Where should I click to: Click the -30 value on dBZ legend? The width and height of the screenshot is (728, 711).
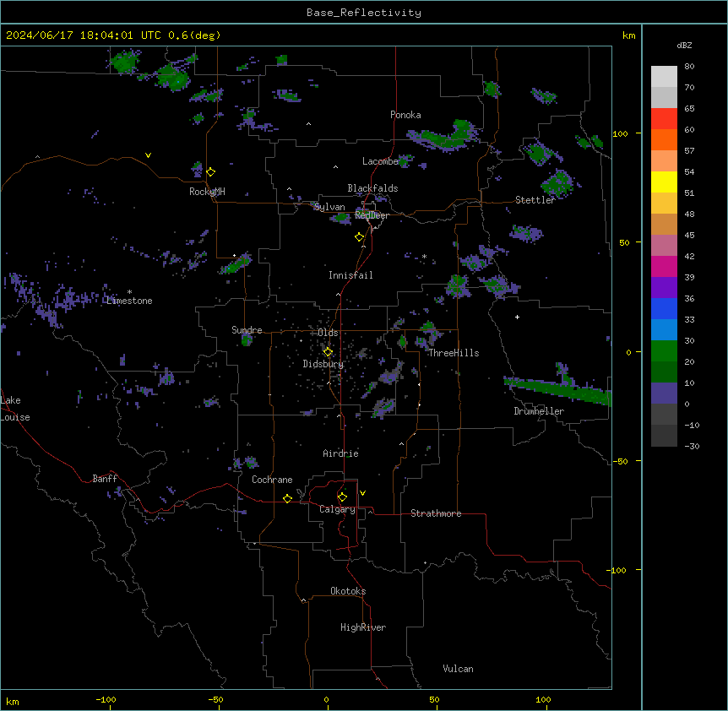pyautogui.click(x=692, y=447)
